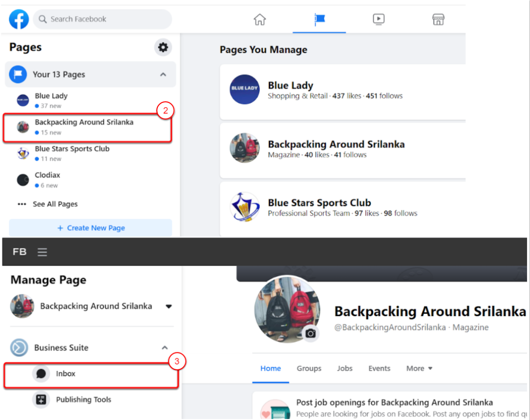Collapse the Business Suite section
530x420 pixels.
pos(165,347)
